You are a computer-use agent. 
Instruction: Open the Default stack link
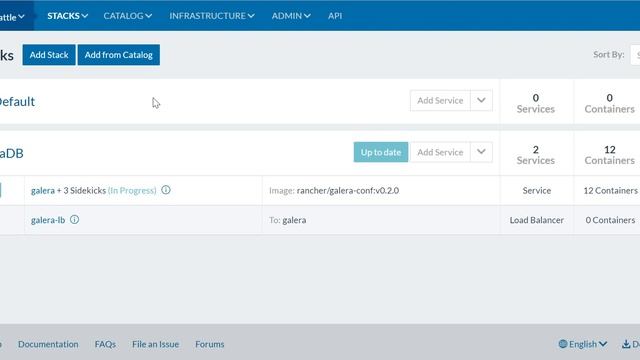pyautogui.click(x=17, y=102)
